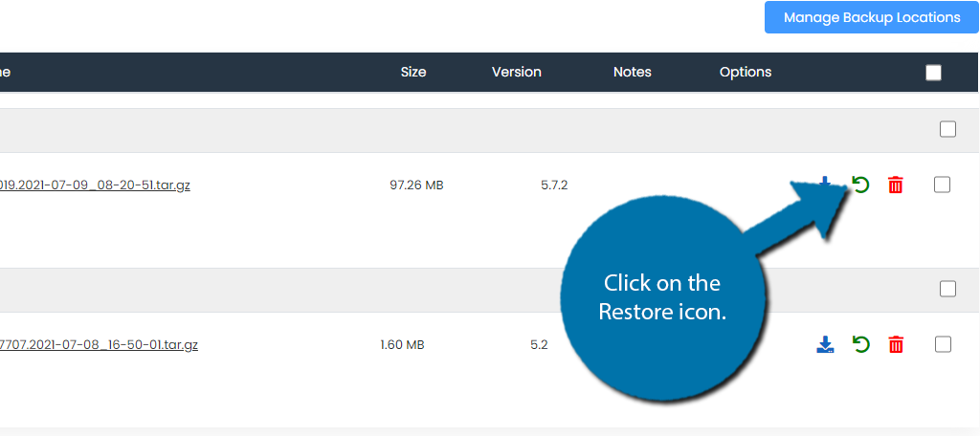980x436 pixels.
Task: Click the version 5.2 cell
Action: pos(539,344)
